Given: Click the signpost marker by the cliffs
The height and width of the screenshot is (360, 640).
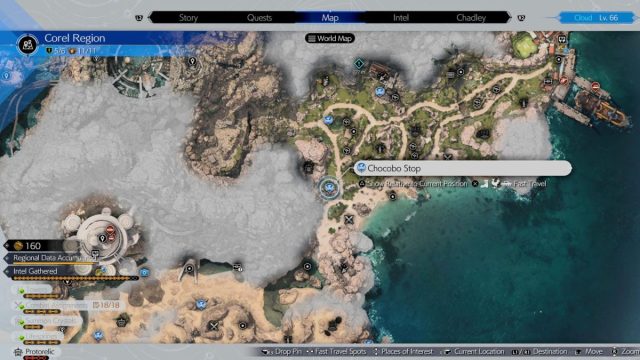Looking at the screenshot, I should [238, 267].
